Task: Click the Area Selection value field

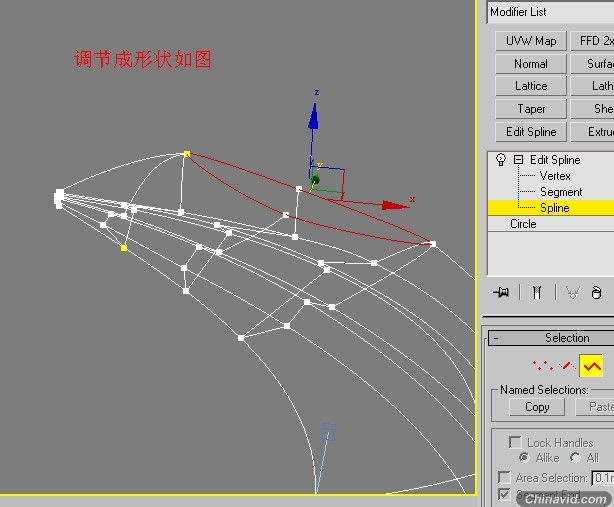Action: click(603, 478)
